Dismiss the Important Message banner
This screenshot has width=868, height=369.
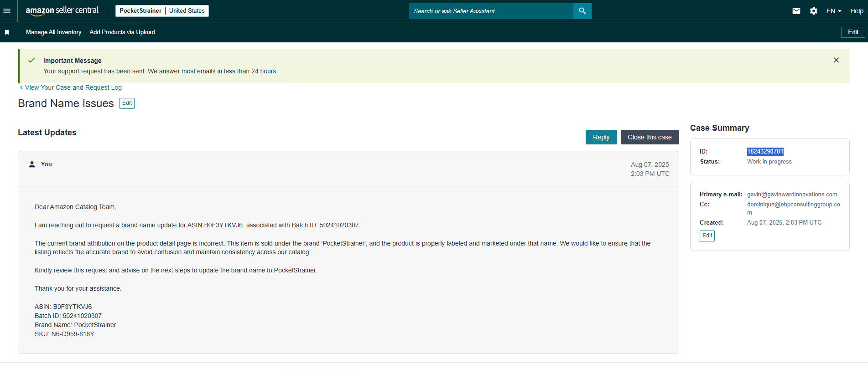(x=836, y=60)
